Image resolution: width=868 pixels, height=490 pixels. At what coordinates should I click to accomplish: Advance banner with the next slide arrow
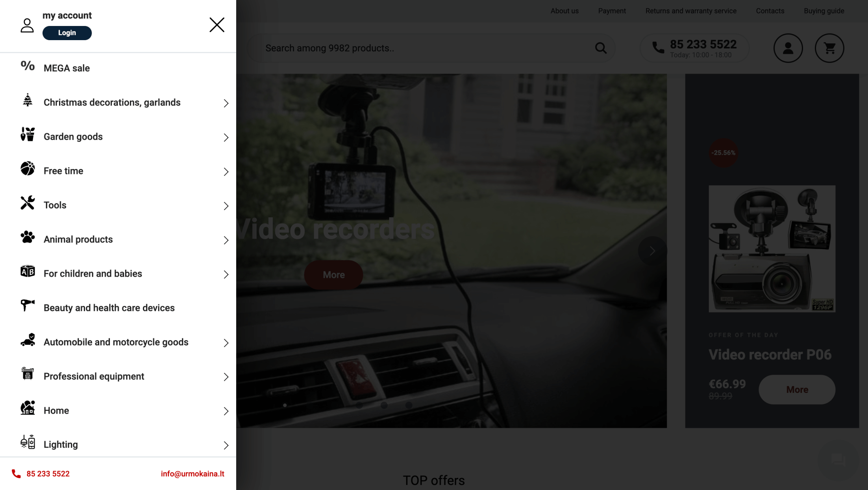(652, 251)
